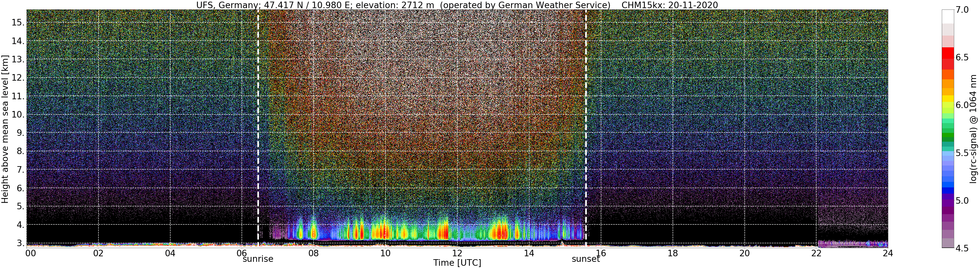This screenshot has width=980, height=269.
Task: Select the "6.0" colorbar tick label
Action: tap(962, 105)
